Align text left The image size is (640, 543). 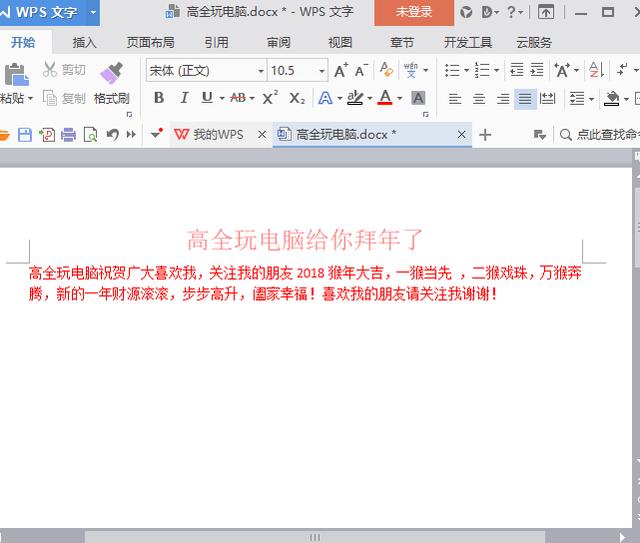point(455,98)
